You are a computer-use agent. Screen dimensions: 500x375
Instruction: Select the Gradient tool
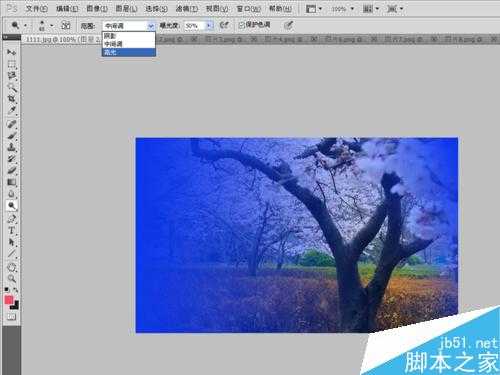(11, 182)
